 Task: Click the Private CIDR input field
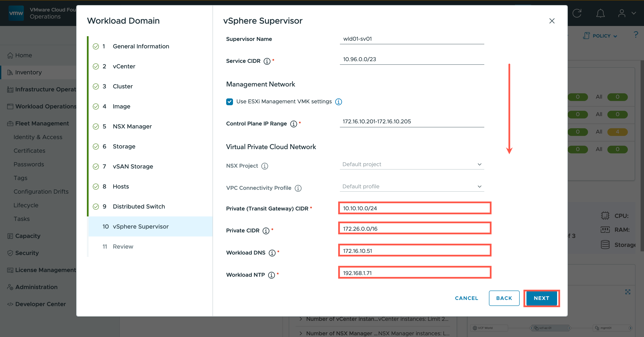(x=414, y=229)
